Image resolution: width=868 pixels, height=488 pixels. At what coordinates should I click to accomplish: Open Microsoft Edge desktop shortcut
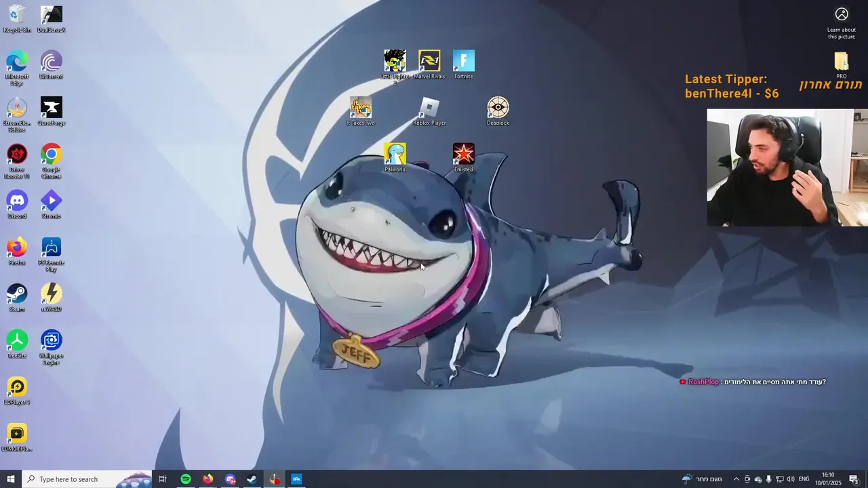coord(17,68)
